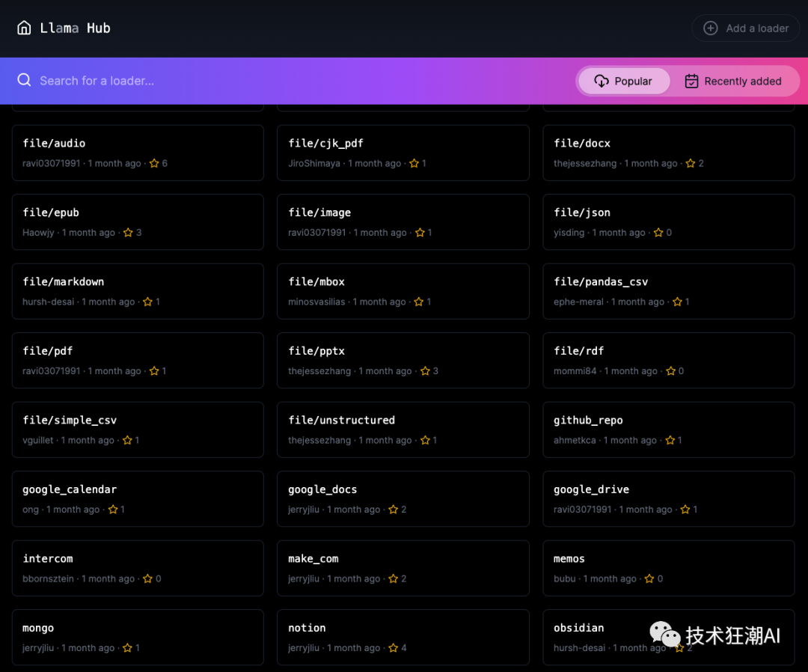Open the make_com loader title
This screenshot has width=808, height=672.
(313, 558)
